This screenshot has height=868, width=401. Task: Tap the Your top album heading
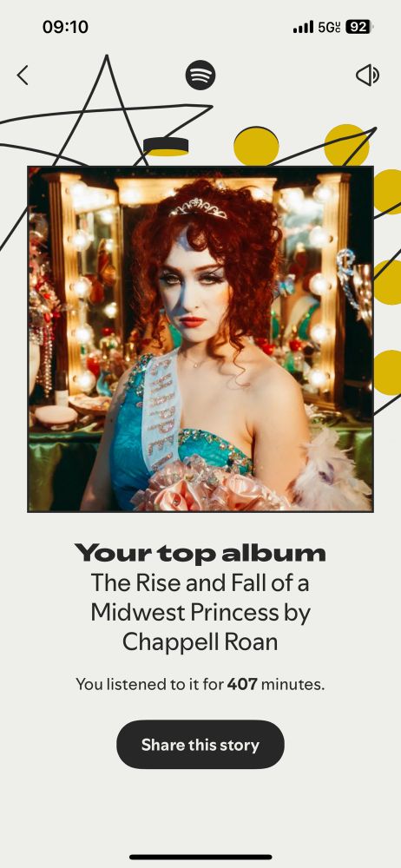[x=200, y=552]
